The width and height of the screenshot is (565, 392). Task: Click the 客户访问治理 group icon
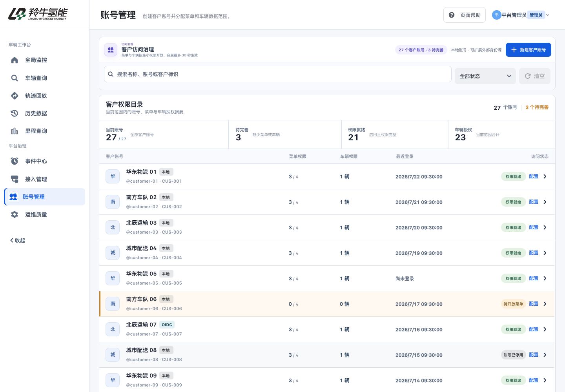point(111,50)
